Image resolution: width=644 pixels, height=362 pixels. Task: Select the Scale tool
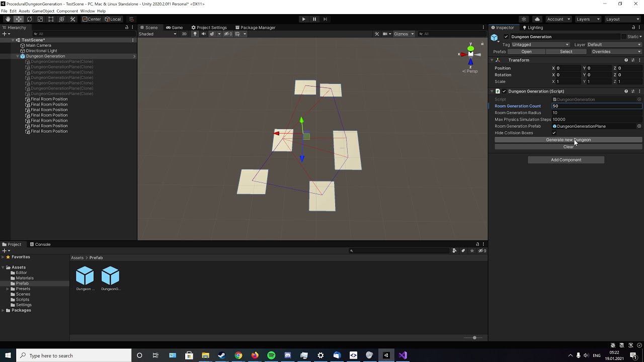tap(40, 19)
